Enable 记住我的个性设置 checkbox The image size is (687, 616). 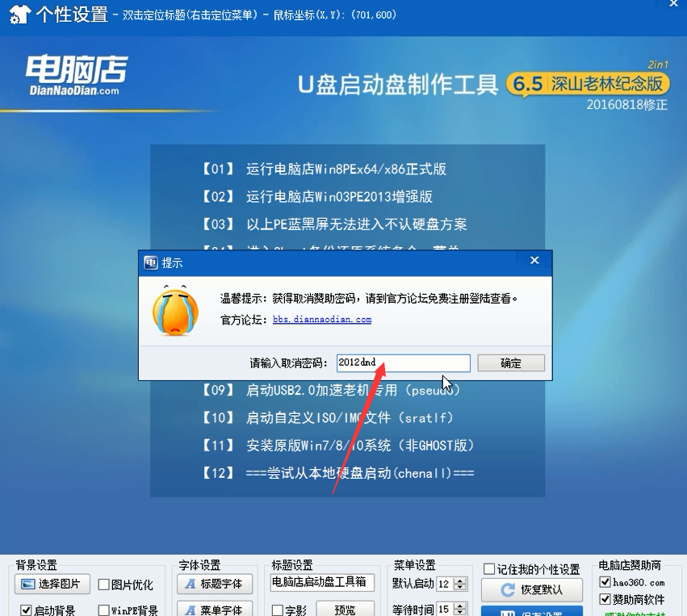click(x=489, y=569)
